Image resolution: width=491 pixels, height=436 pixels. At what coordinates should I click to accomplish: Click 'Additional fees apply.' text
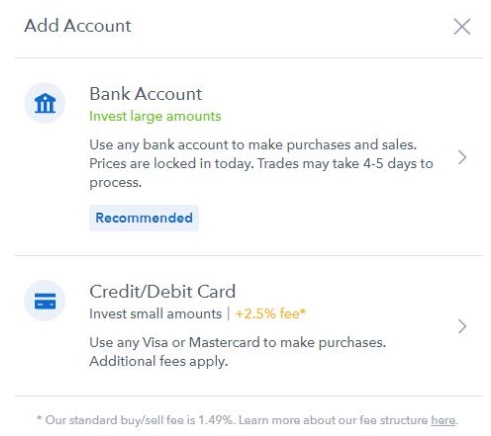[x=159, y=361]
